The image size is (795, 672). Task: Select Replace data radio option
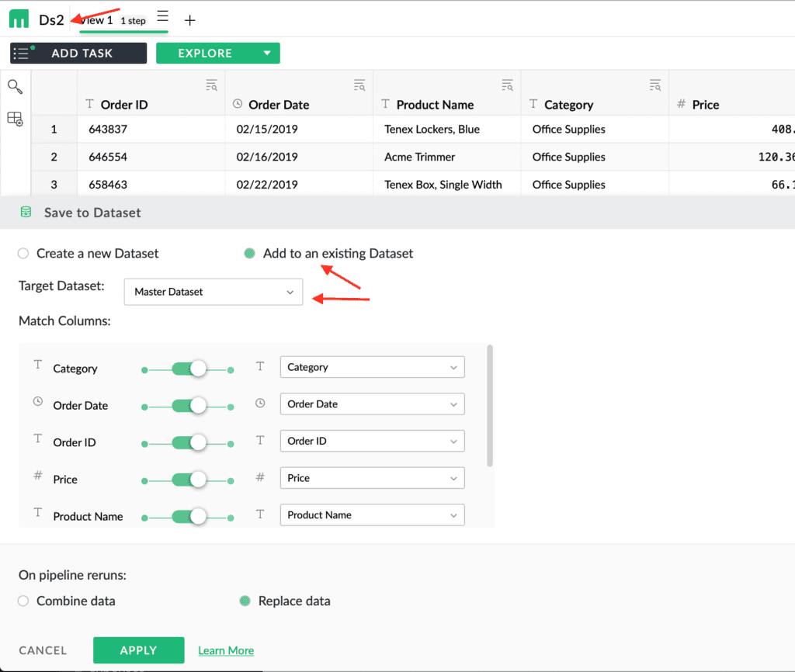point(245,601)
